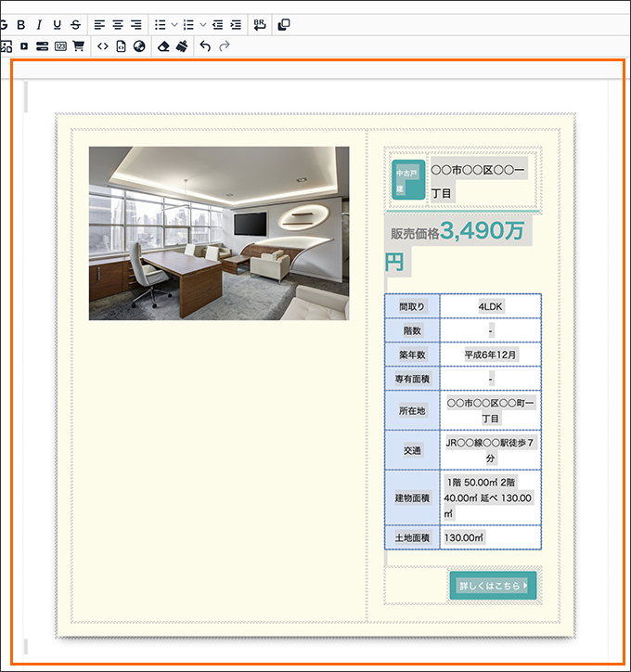631x672 pixels.
Task: Select the office room property image
Action: tap(219, 233)
